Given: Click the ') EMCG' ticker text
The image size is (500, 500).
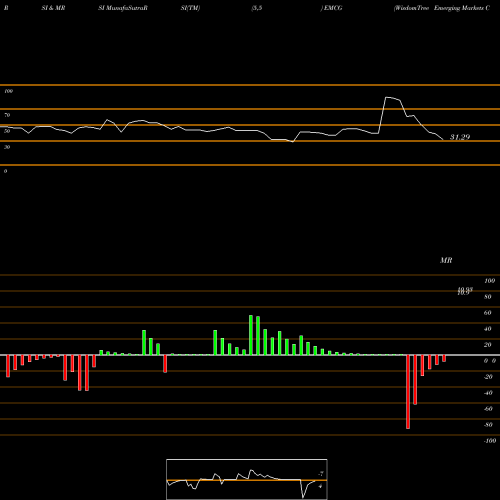Looking at the screenshot, I should 331,8.
